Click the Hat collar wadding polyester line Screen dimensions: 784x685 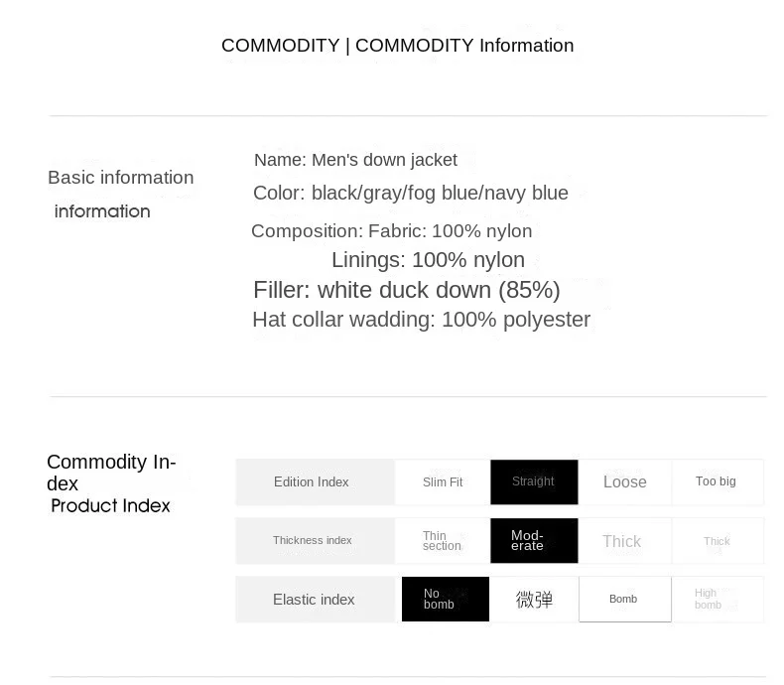pos(421,320)
